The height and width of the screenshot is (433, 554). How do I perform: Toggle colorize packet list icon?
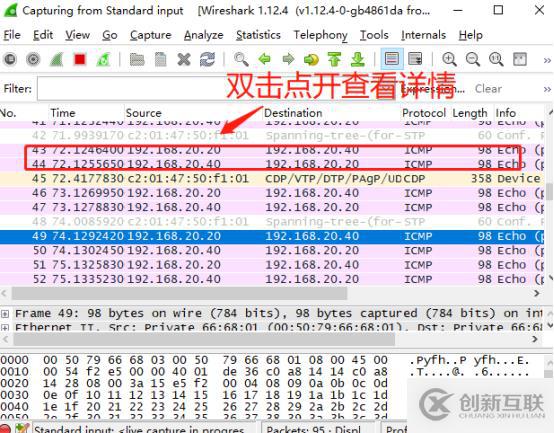[x=392, y=59]
